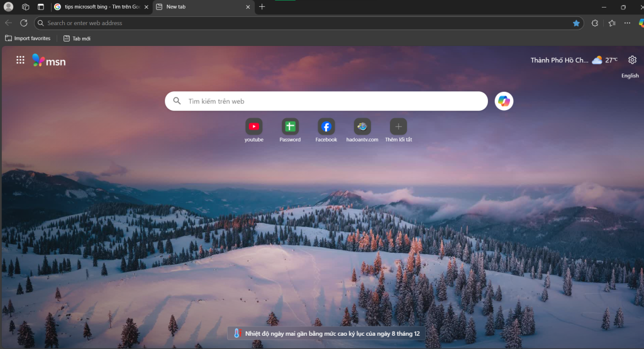Click the Tìm kiếm trên web search field
644x349 pixels.
tap(333, 101)
